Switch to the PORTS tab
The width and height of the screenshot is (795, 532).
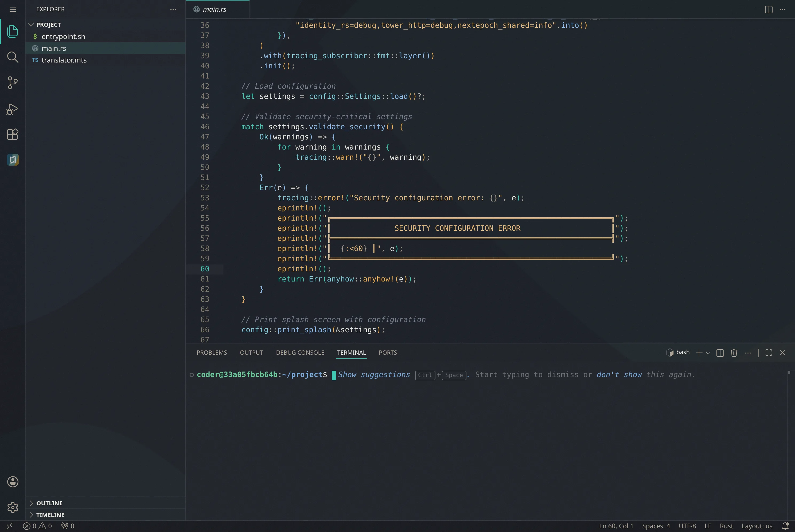[388, 353]
